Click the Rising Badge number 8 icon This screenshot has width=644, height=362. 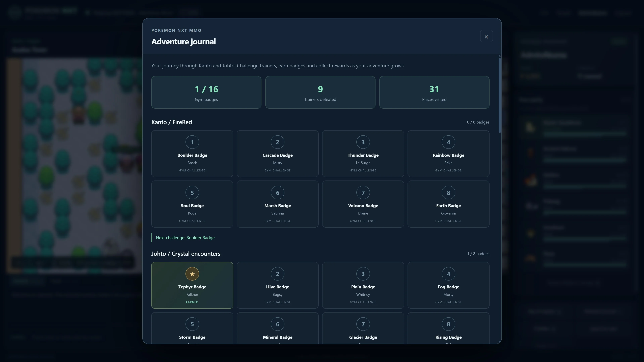tap(448, 324)
